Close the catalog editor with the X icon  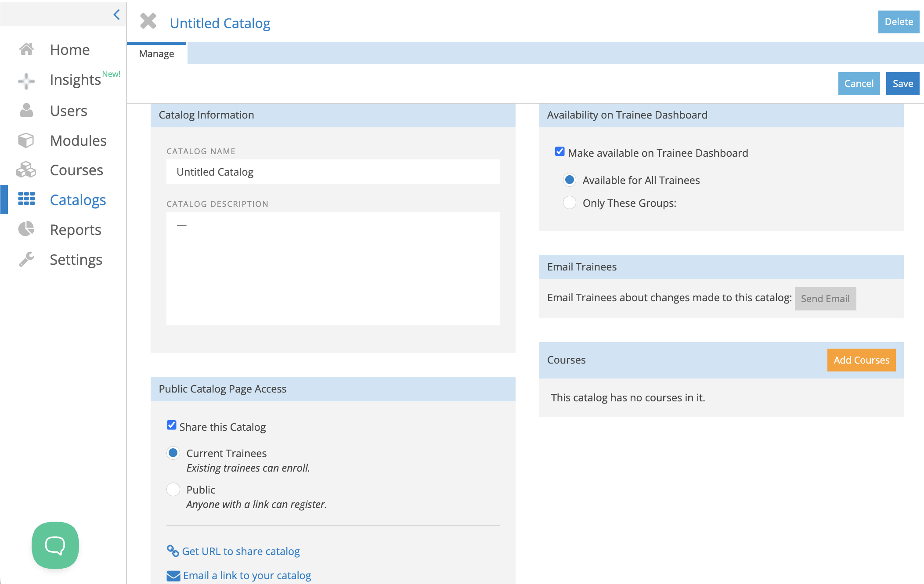[148, 21]
